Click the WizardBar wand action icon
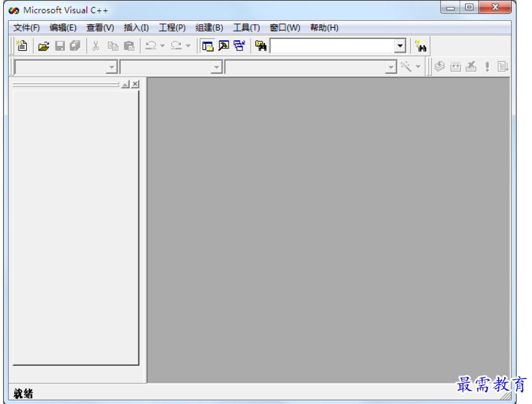Viewport: 532px width, 404px height. [406, 67]
